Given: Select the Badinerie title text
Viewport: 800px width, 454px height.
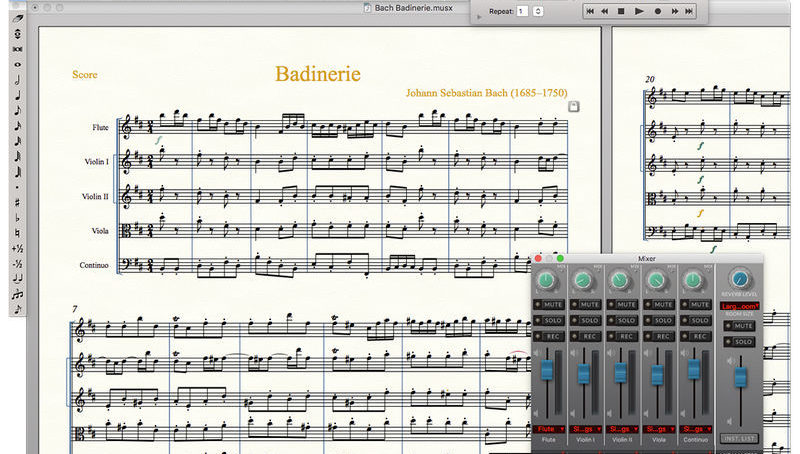Looking at the screenshot, I should 318,74.
